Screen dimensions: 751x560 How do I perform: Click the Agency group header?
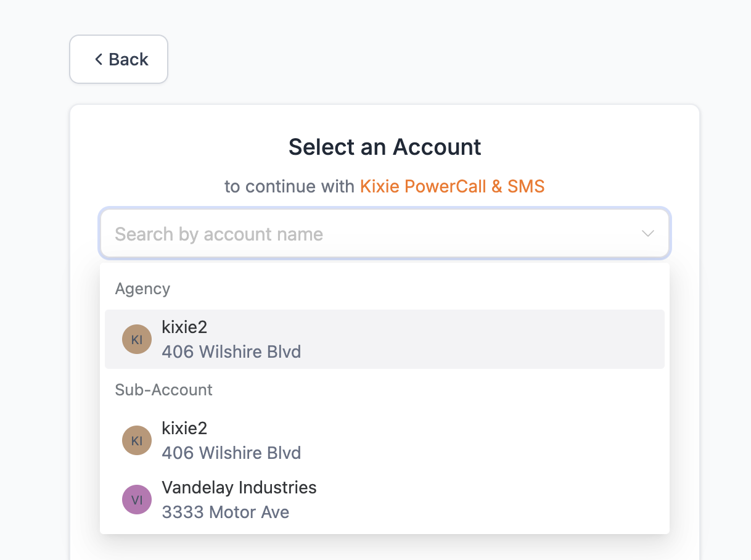(x=142, y=289)
